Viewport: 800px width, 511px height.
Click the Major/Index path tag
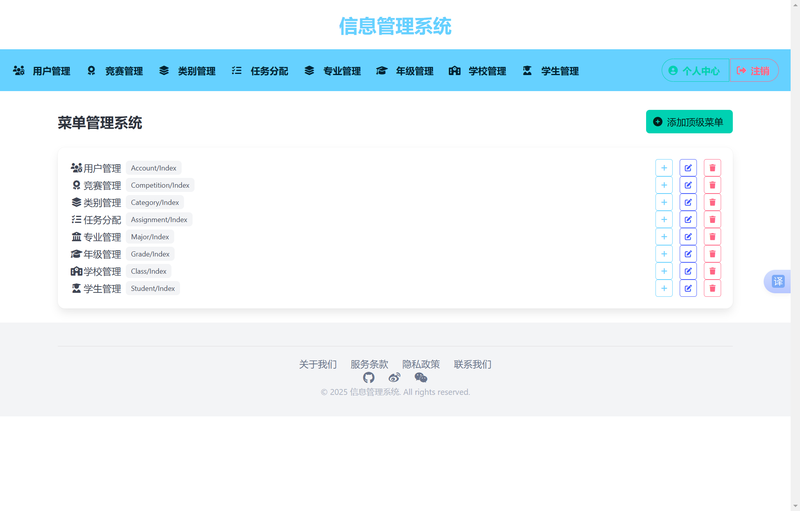point(150,237)
